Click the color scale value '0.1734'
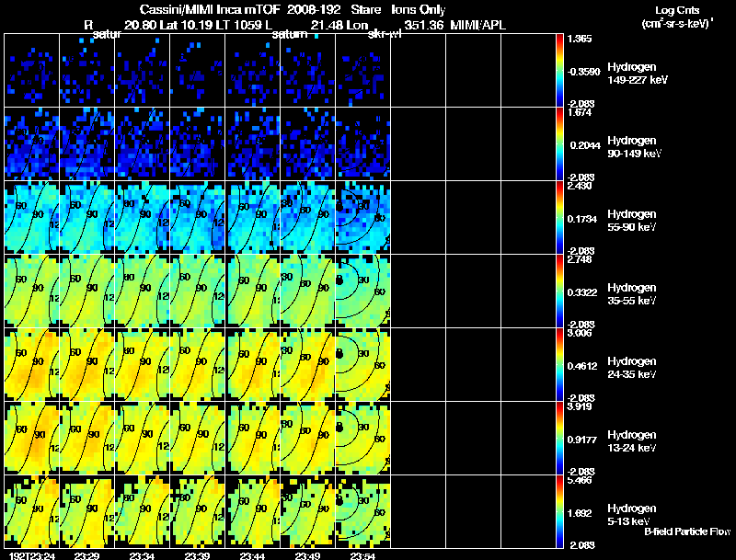Screen dimensions: 736x560 pos(582,219)
